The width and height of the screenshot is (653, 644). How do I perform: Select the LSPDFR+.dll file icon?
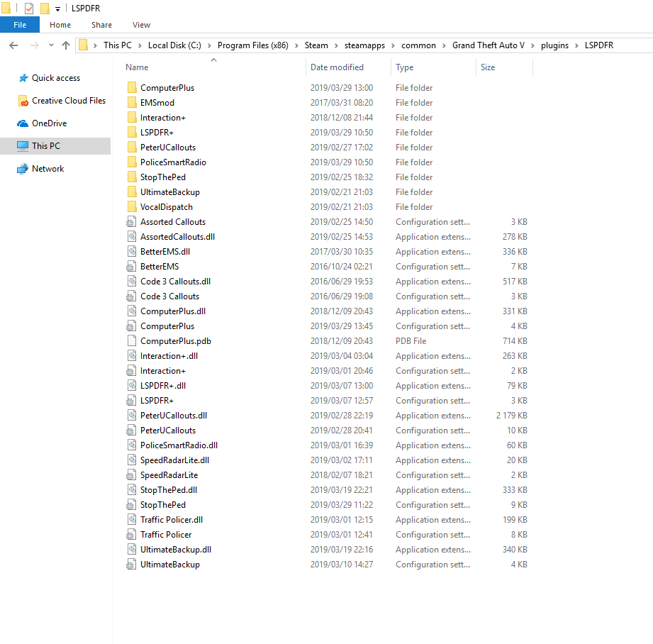point(132,386)
